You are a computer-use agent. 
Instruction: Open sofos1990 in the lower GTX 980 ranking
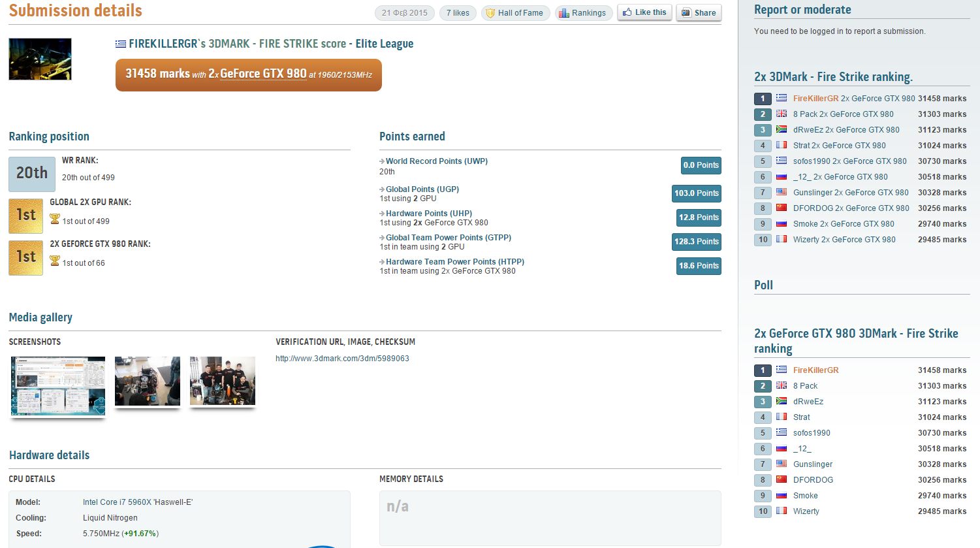point(812,433)
